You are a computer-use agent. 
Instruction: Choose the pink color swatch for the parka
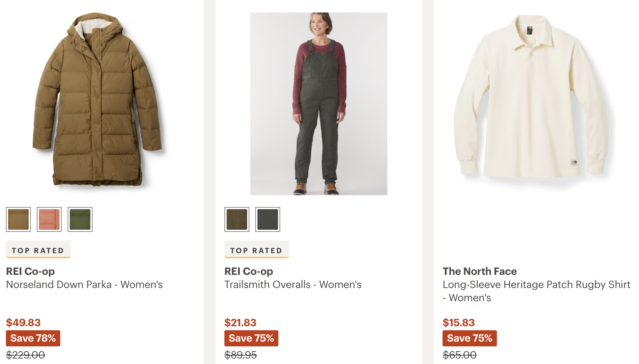49,219
